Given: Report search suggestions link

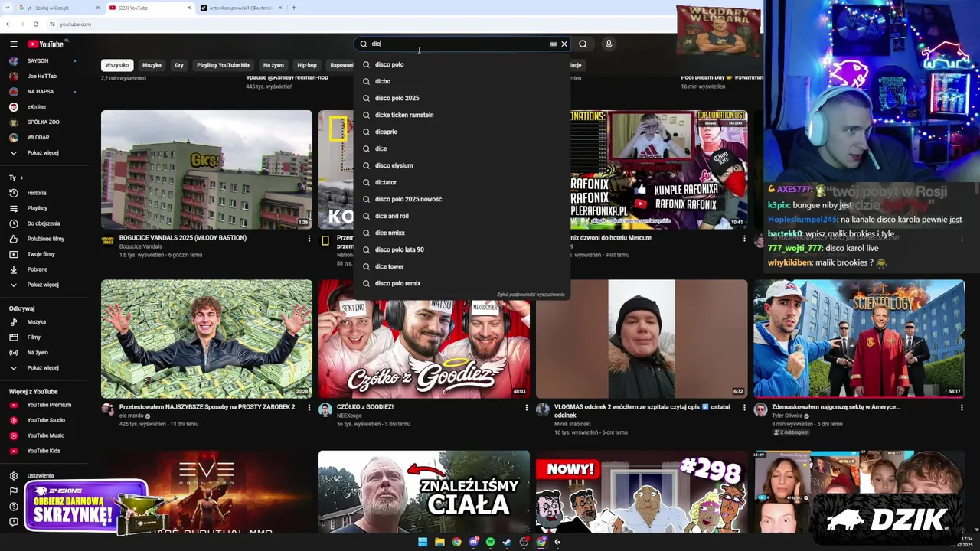Looking at the screenshot, I should point(531,295).
